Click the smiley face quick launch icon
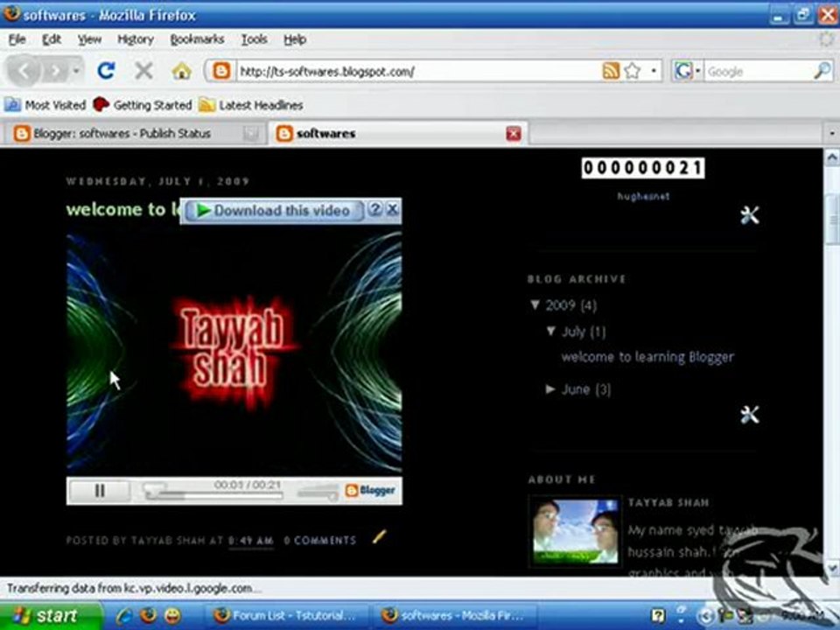Screen dimensions: 840x630 [172, 615]
